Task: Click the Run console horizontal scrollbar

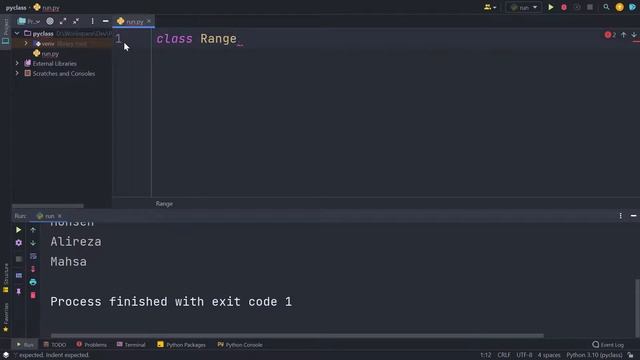Action: [297, 336]
